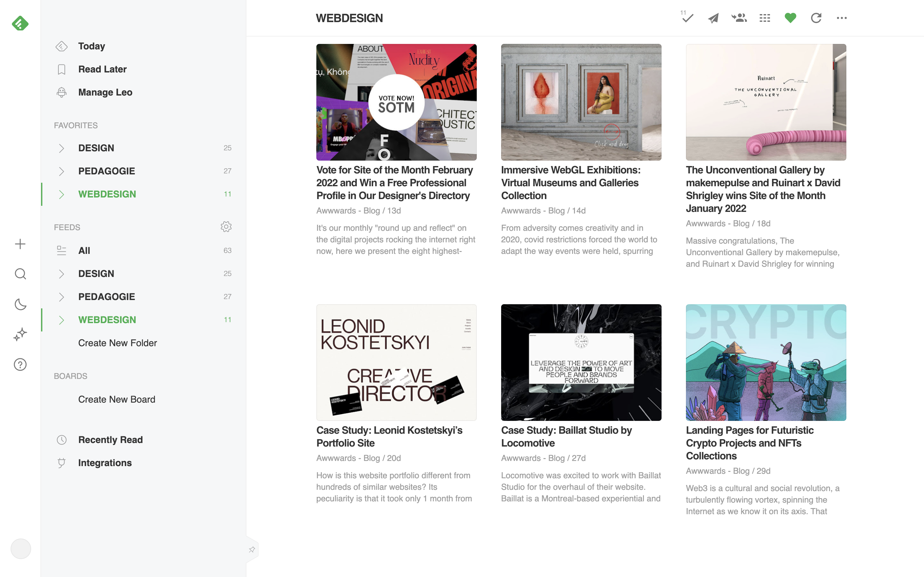This screenshot has height=577, width=924.
Task: Open search from the left rail
Action: (x=20, y=274)
